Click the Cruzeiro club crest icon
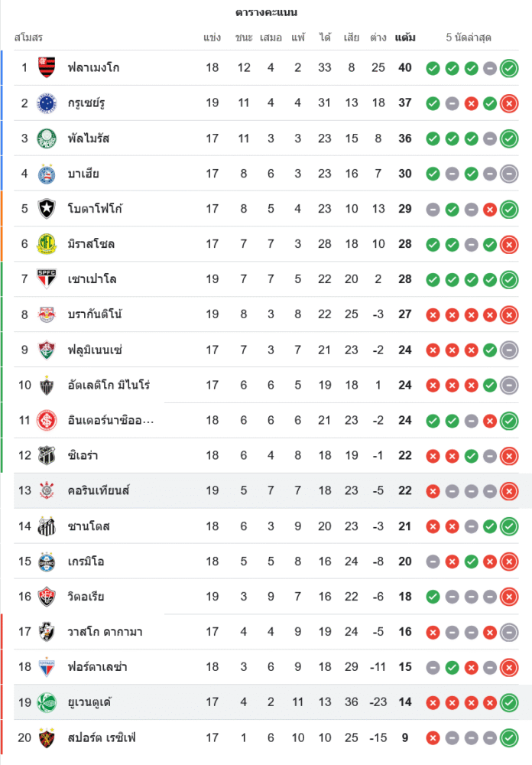The image size is (532, 765). coord(47,103)
